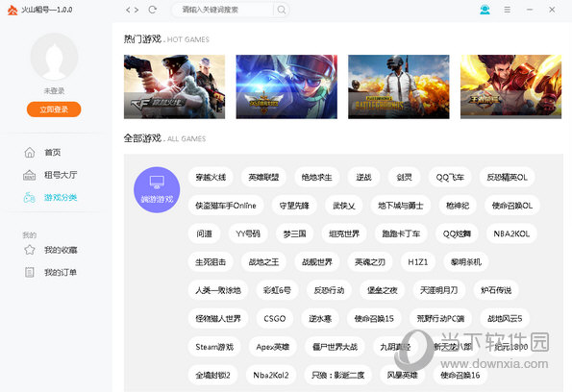The width and height of the screenshot is (572, 392).
Task: Click the search magnifier icon
Action: click(282, 10)
